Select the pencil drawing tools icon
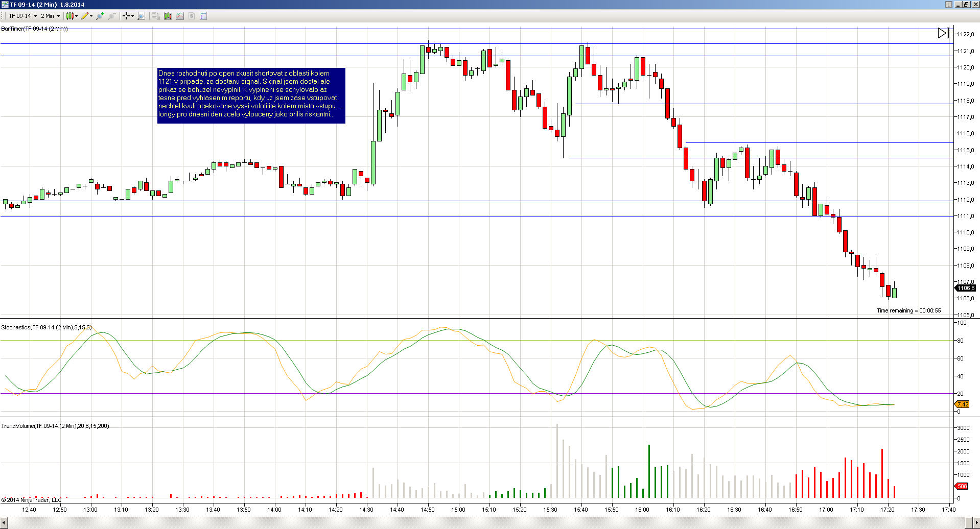 [x=85, y=16]
